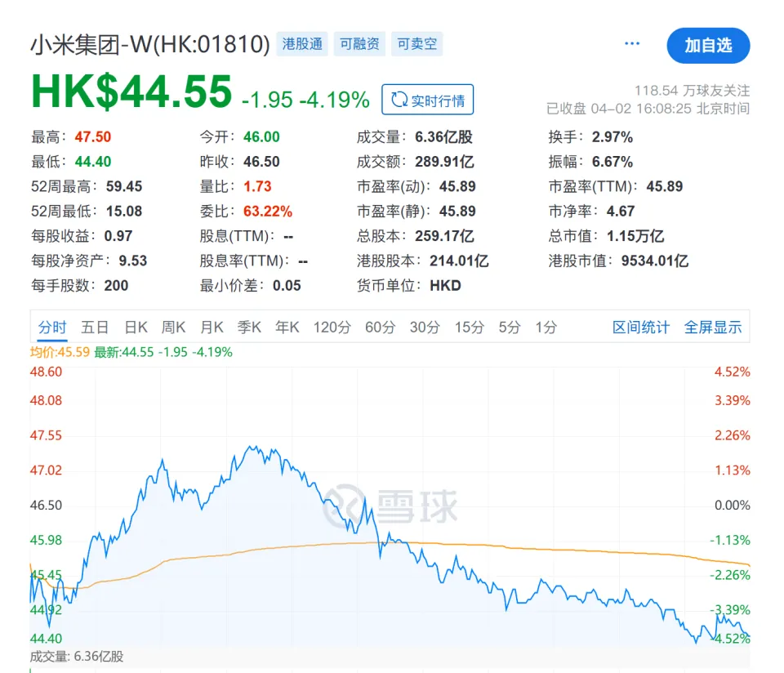Click the 118.54 万球友关注 follower count
The image size is (784, 673).
point(692,91)
